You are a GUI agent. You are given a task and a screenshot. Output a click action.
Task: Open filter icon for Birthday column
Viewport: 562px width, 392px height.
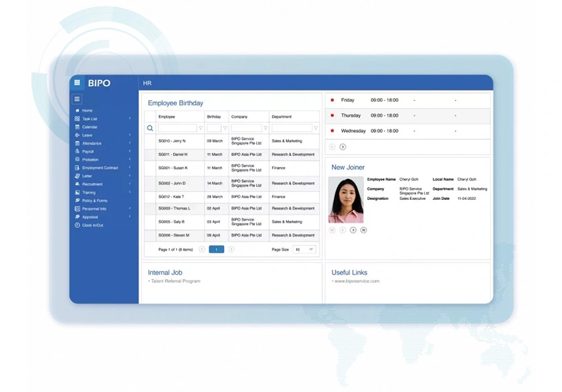tap(225, 129)
